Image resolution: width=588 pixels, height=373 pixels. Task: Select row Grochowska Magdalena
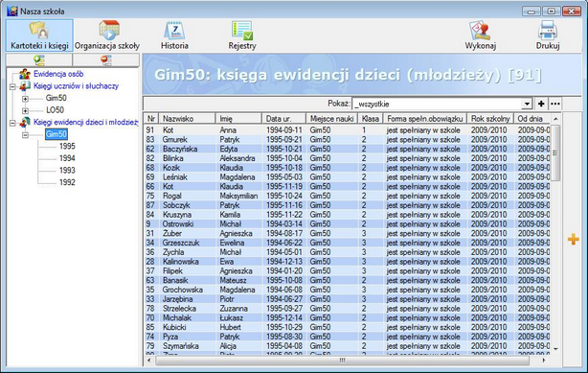[x=348, y=290]
